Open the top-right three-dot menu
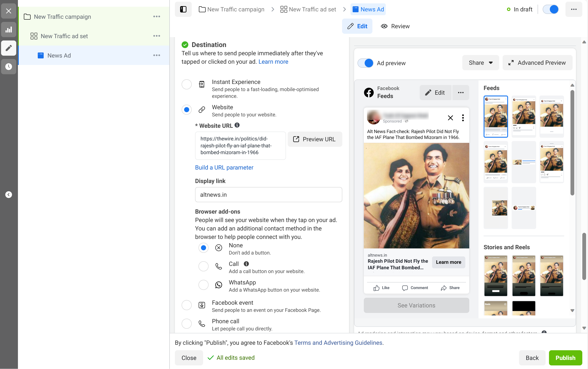The width and height of the screenshot is (588, 369). pos(574,9)
